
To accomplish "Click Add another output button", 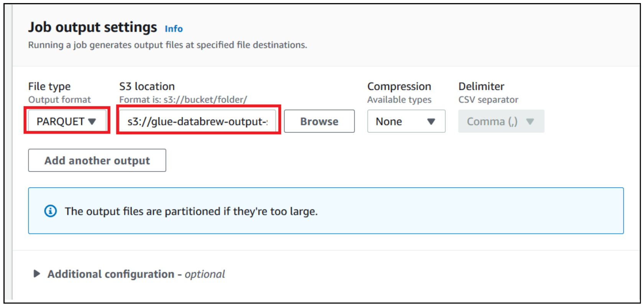I will click(x=97, y=160).
